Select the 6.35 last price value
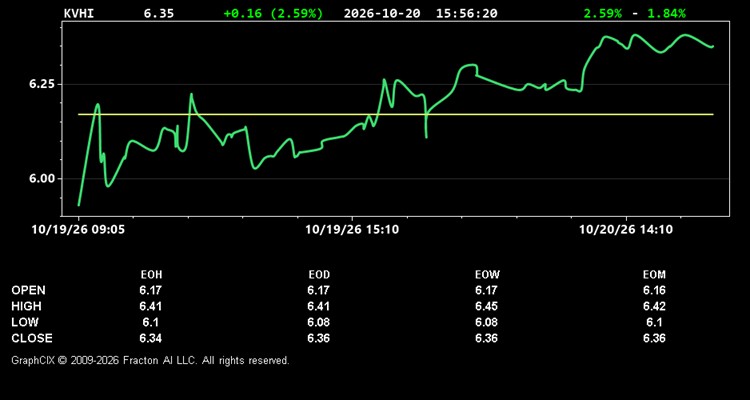750x400 pixels. (x=159, y=13)
